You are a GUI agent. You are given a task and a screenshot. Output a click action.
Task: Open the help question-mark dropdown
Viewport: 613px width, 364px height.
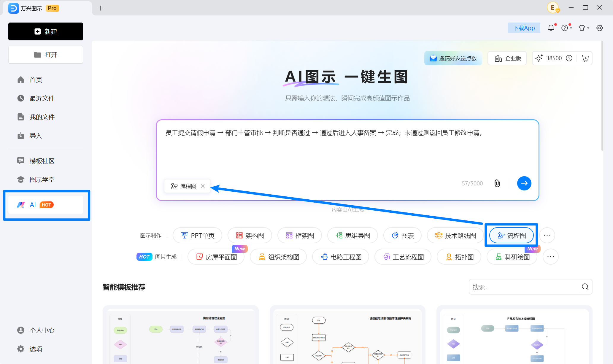tap(566, 28)
